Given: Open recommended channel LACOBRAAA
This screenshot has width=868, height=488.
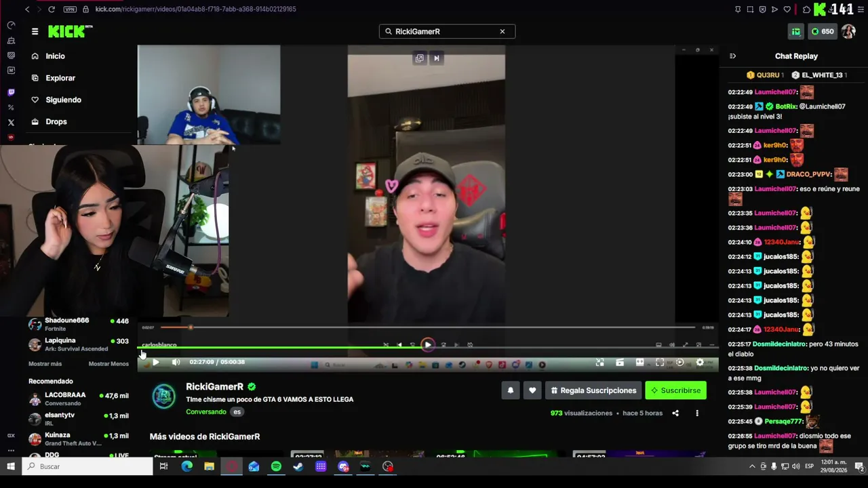Looking at the screenshot, I should [x=79, y=399].
